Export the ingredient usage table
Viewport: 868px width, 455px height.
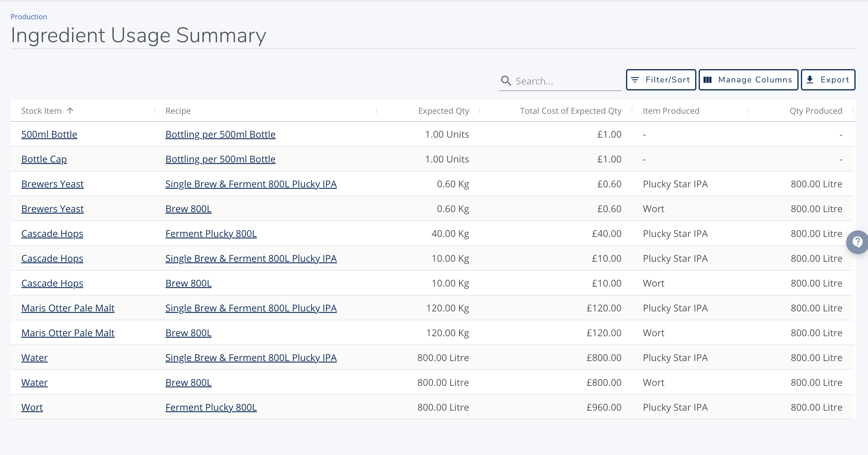pos(828,80)
